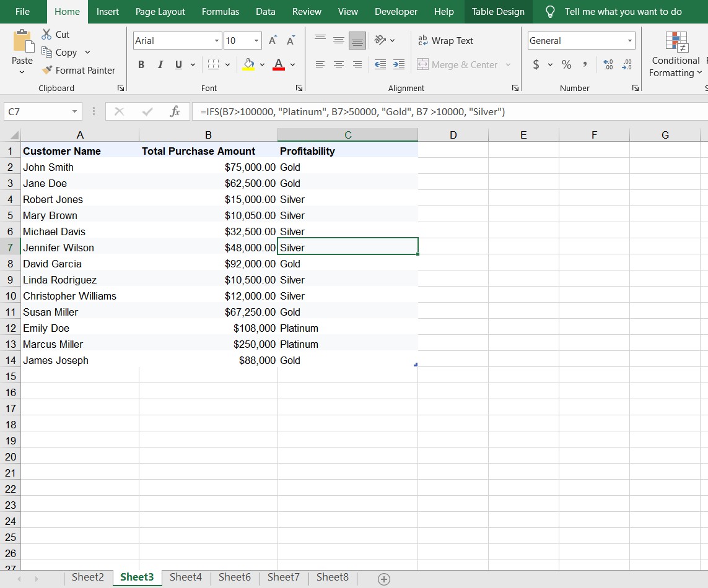Expand Copy options arrow
Screen dimensions: 708x588
point(87,53)
